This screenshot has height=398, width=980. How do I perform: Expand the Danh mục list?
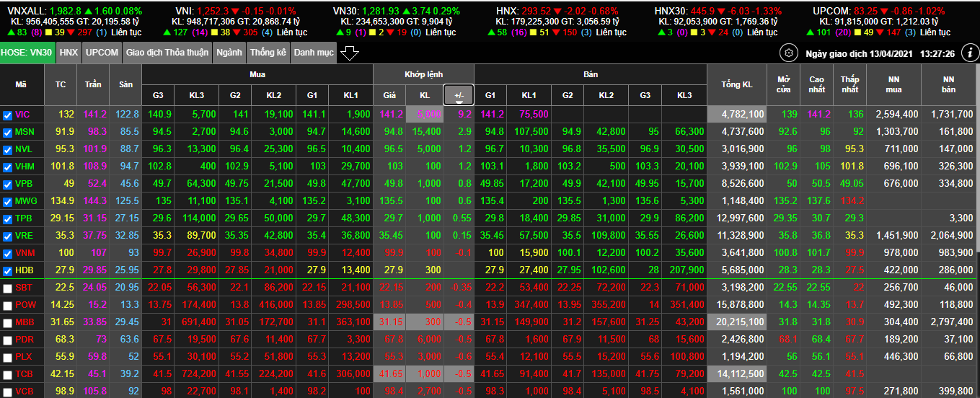tap(314, 53)
